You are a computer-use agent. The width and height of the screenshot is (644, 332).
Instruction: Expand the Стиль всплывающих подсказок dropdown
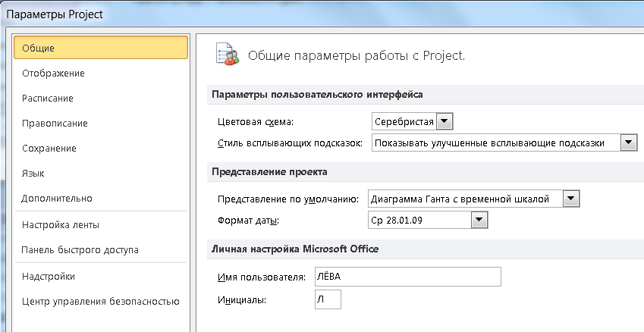[x=628, y=143]
